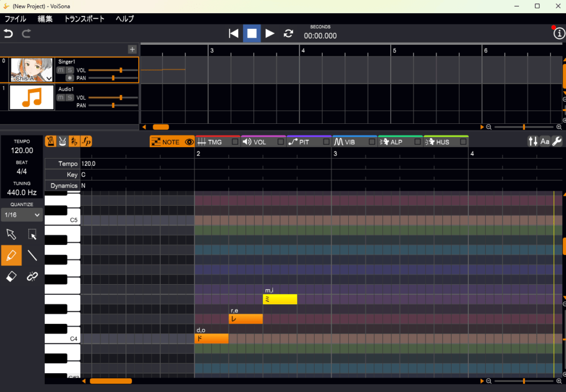Click the metronome icon above the piano roll

click(50, 142)
